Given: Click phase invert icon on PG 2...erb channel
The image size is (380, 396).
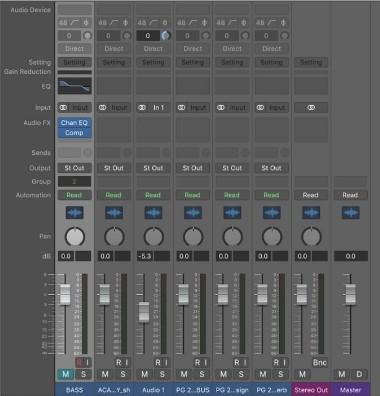Looking at the screenshot, I should pyautogui.click(x=283, y=23).
